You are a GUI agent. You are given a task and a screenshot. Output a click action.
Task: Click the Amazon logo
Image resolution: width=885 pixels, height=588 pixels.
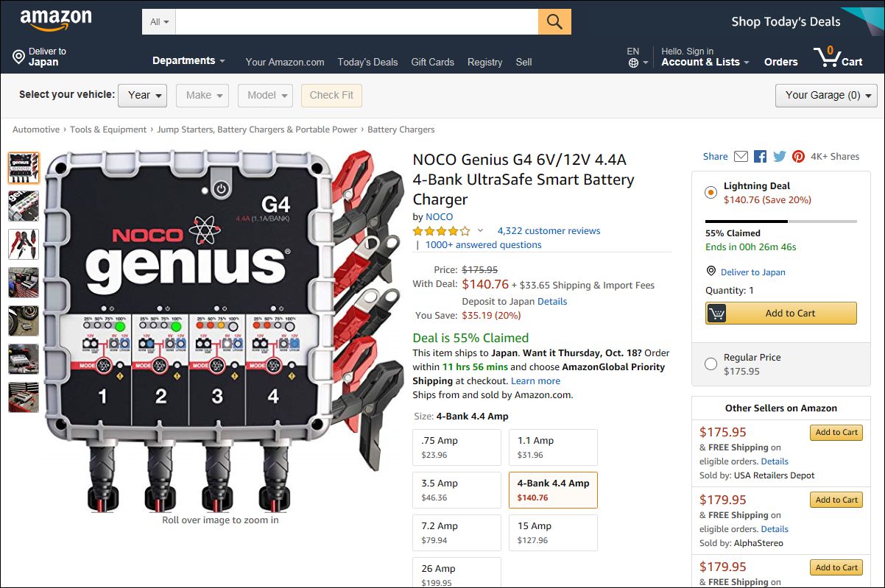pos(56,21)
